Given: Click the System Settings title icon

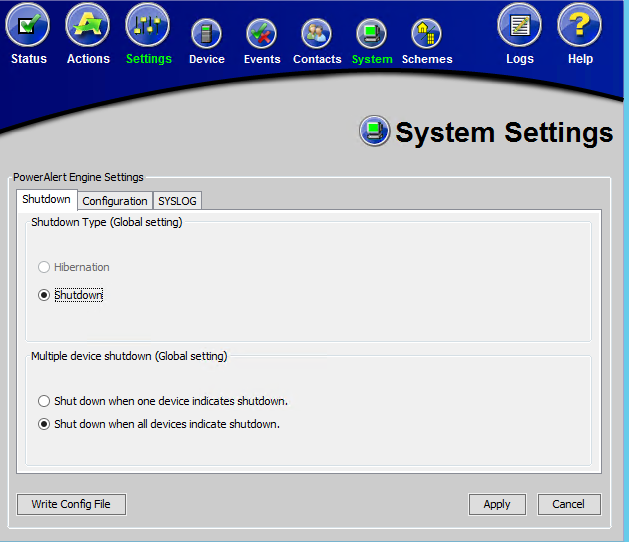Looking at the screenshot, I should 374,131.
